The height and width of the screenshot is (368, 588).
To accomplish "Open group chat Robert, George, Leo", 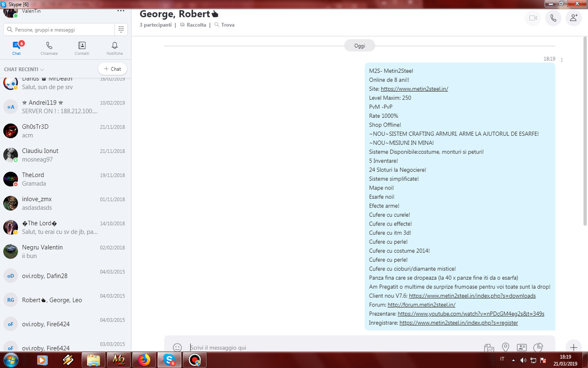I will [66, 299].
